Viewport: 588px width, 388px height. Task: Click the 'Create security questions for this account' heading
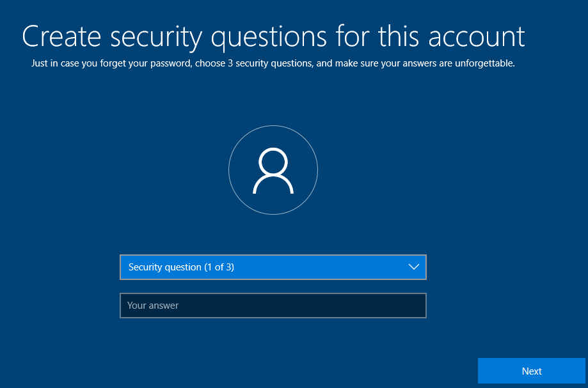pyautogui.click(x=273, y=37)
